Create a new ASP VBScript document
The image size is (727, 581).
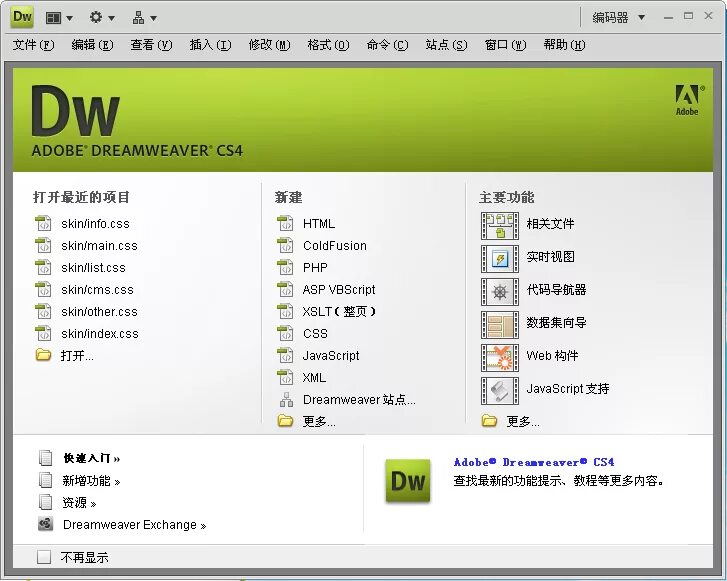338,289
